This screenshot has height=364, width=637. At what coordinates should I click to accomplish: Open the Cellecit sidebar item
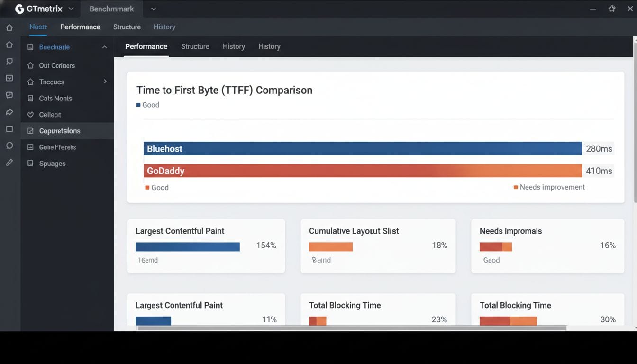pos(67,115)
